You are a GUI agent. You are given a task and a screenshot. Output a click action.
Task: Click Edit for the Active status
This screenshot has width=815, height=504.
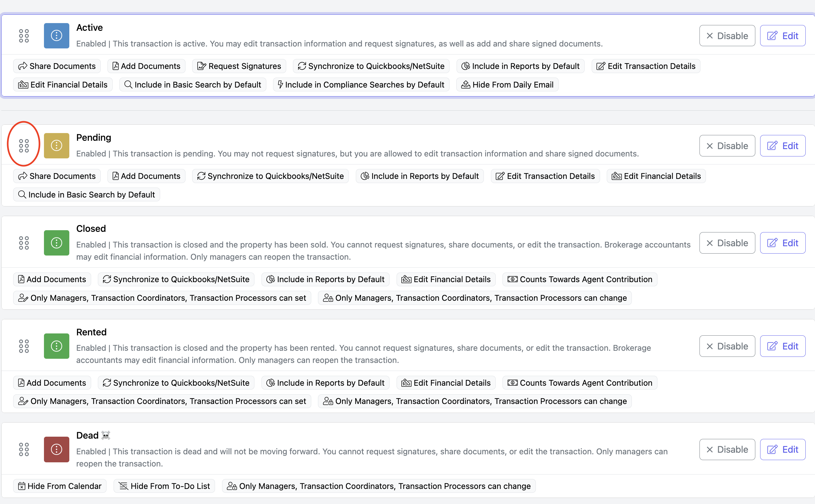(x=782, y=36)
